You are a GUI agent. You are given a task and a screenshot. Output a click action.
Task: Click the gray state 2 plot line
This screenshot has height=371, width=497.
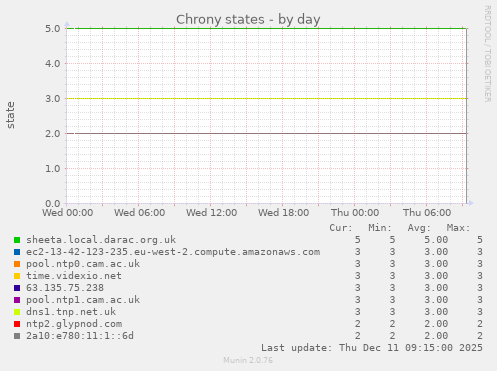pyautogui.click(x=267, y=134)
